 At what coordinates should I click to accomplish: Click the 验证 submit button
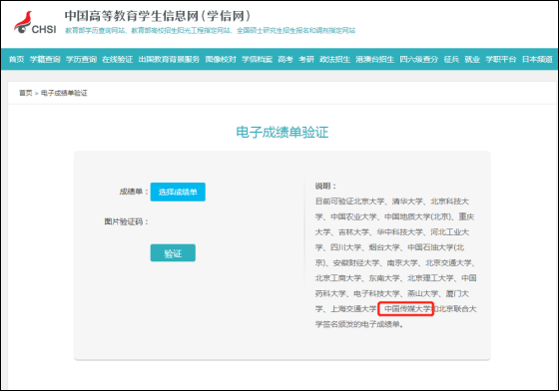[173, 253]
